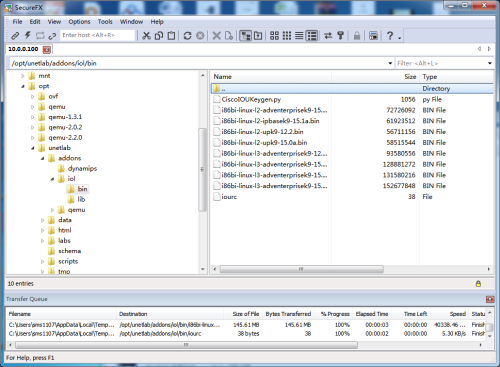Click the Cut scissors toolbar icon
The width and height of the screenshot is (500, 367).
tap(146, 35)
